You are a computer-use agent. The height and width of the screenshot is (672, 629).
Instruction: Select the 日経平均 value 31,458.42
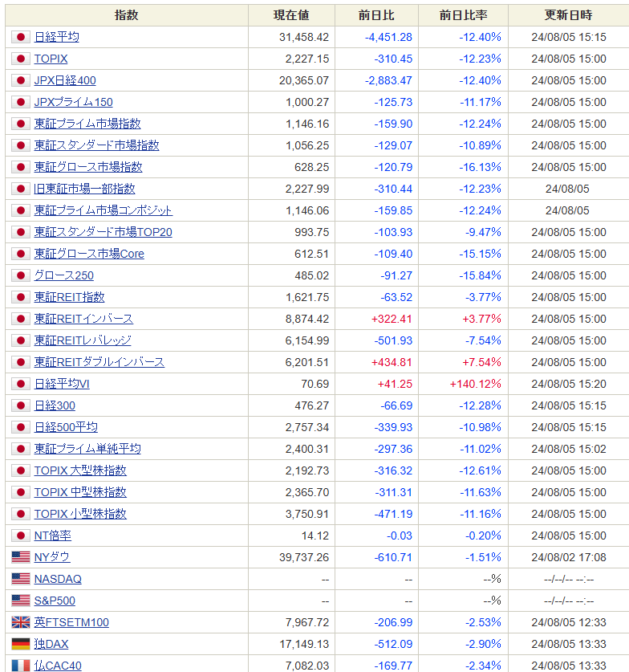[304, 37]
